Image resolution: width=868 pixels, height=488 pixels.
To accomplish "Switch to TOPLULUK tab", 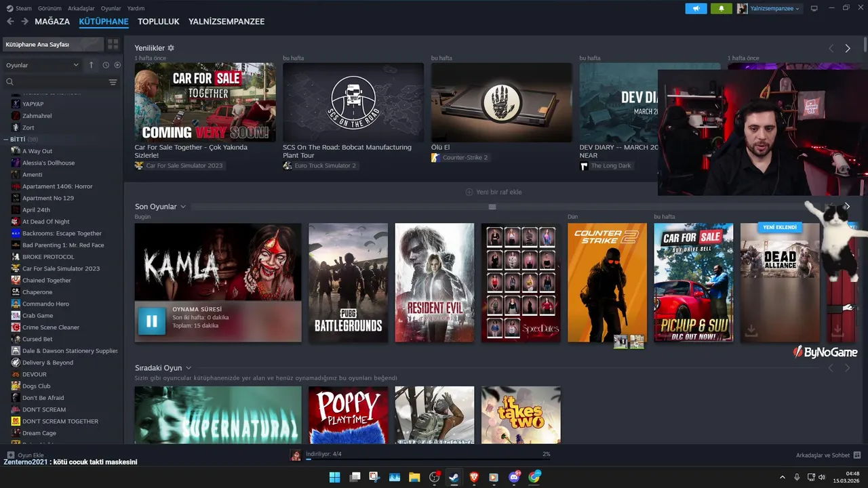I will coord(158,22).
